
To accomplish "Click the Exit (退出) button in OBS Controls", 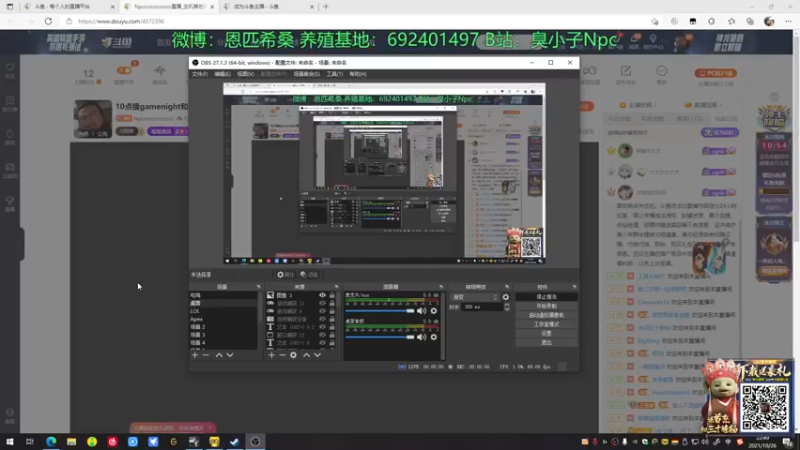I will 546,343.
